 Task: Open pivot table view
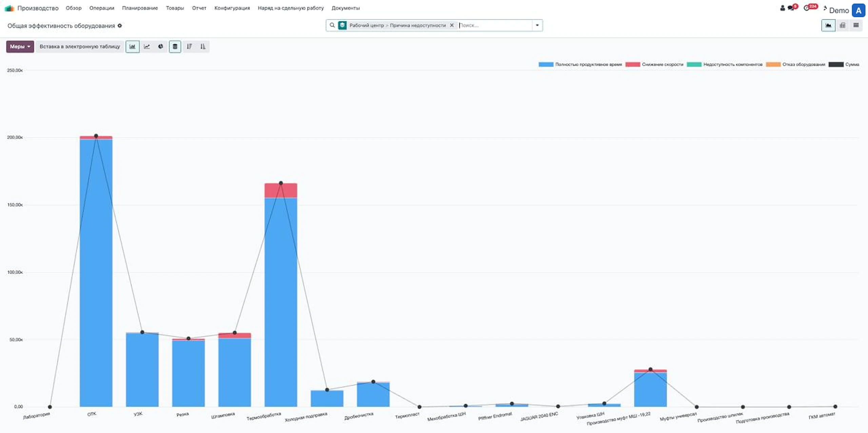point(842,25)
